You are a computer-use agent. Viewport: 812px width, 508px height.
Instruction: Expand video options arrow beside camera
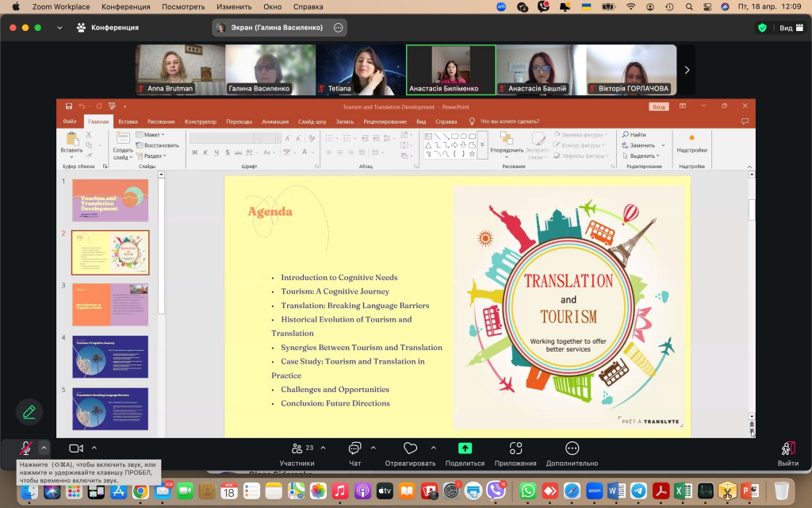94,448
